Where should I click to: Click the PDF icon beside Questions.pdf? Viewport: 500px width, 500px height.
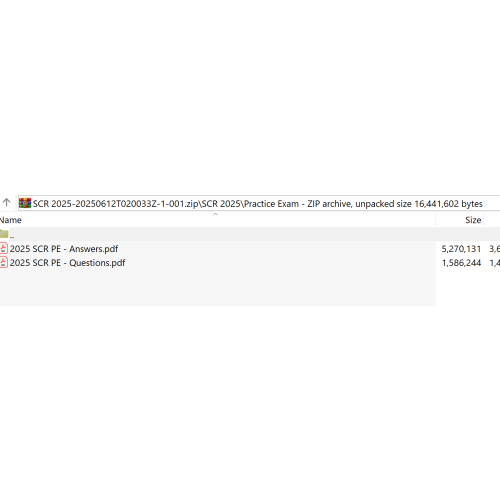click(x=4, y=262)
